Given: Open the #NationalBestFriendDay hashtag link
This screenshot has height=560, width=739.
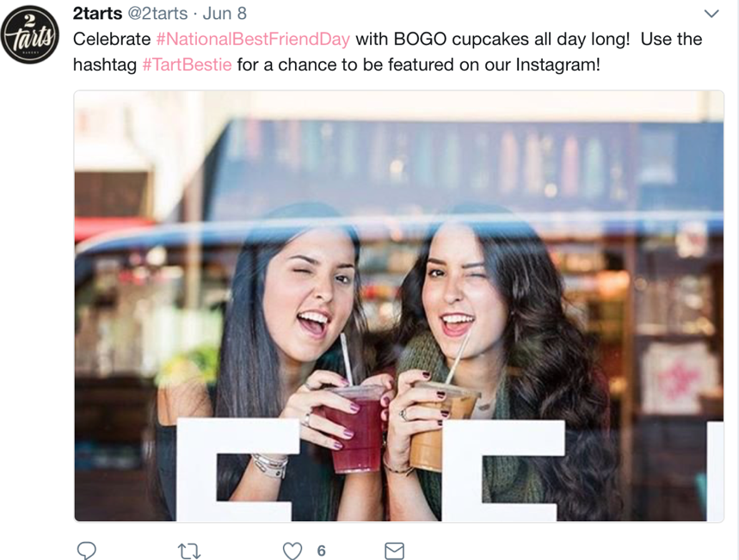Looking at the screenshot, I should 253,39.
